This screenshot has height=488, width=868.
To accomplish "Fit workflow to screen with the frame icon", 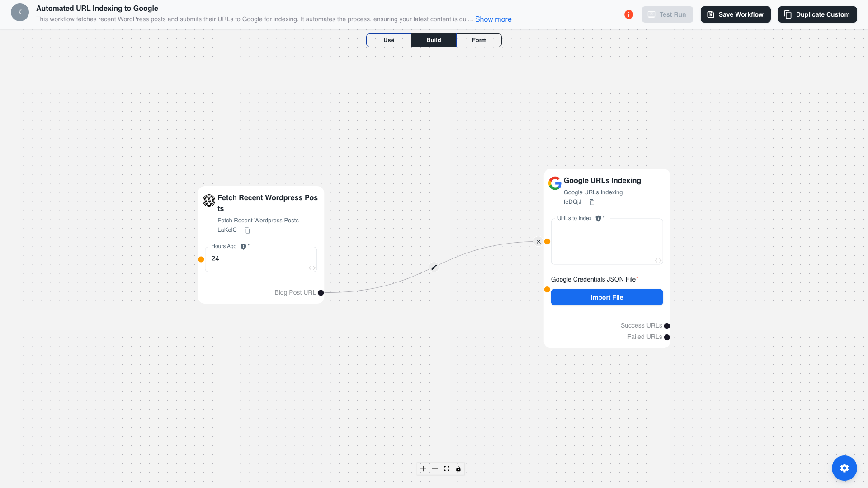I will click(x=447, y=469).
